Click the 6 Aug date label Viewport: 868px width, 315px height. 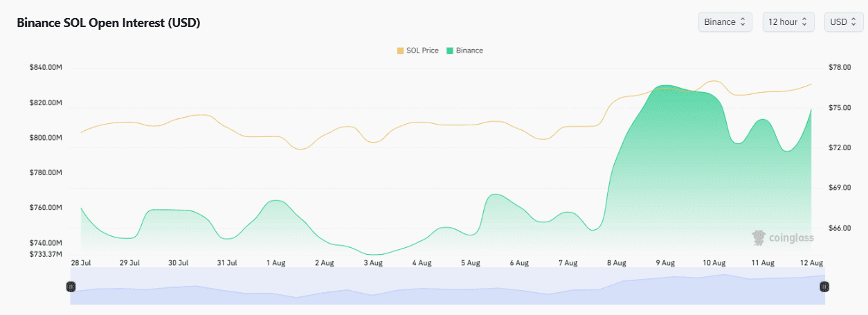pyautogui.click(x=519, y=263)
